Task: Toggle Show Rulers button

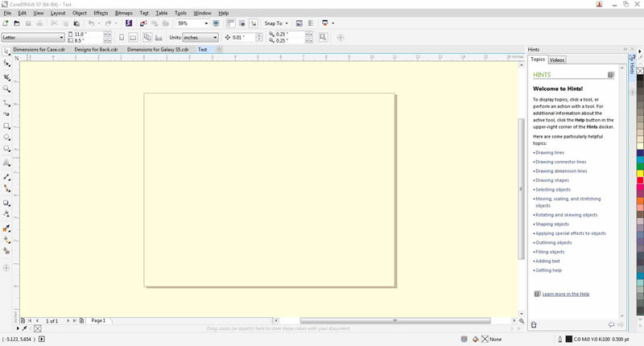Action: point(230,23)
